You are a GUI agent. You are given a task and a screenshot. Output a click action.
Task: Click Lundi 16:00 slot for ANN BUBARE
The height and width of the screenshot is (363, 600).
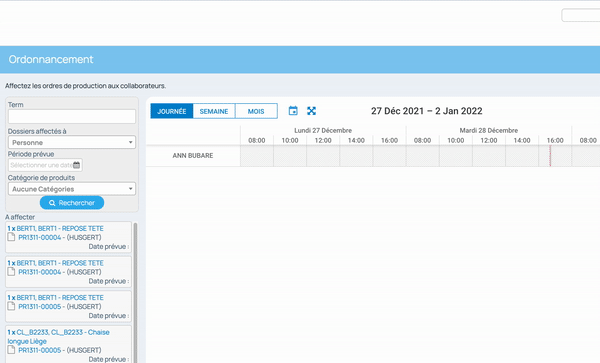coord(390,156)
